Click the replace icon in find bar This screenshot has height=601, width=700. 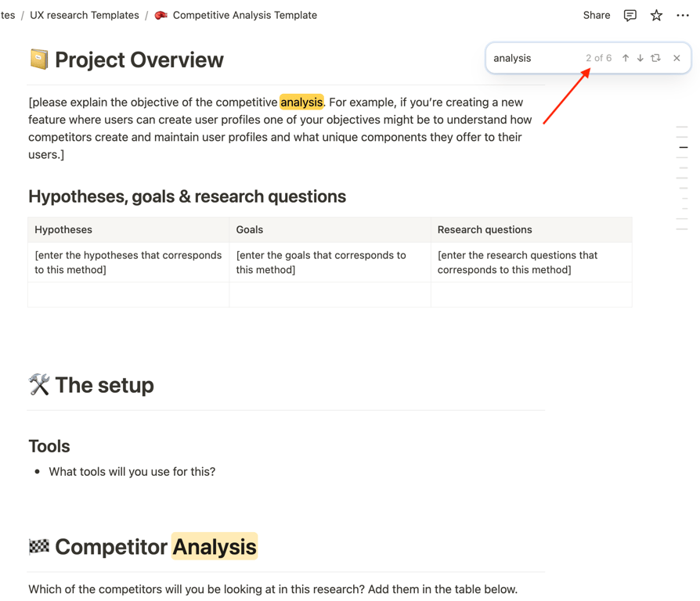(x=656, y=58)
